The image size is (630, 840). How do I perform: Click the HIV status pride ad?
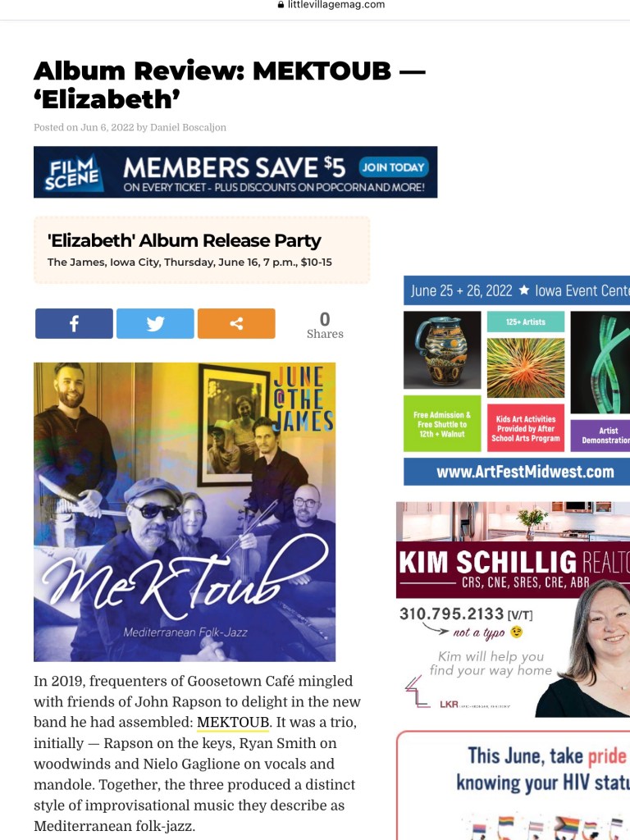514,785
